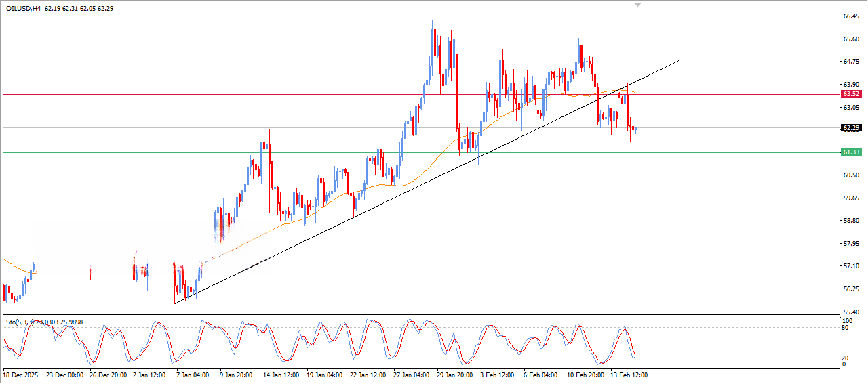Click the OILUSD,H4 chart title text
Image resolution: width=868 pixels, height=384 pixels.
coord(24,9)
